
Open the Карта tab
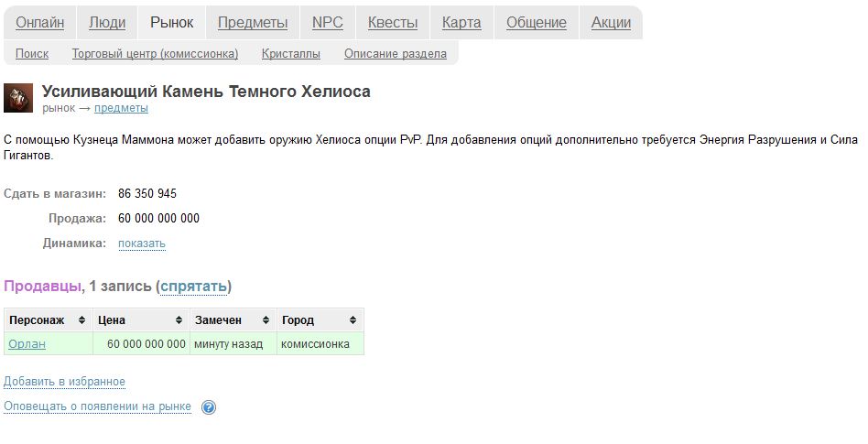click(x=461, y=23)
